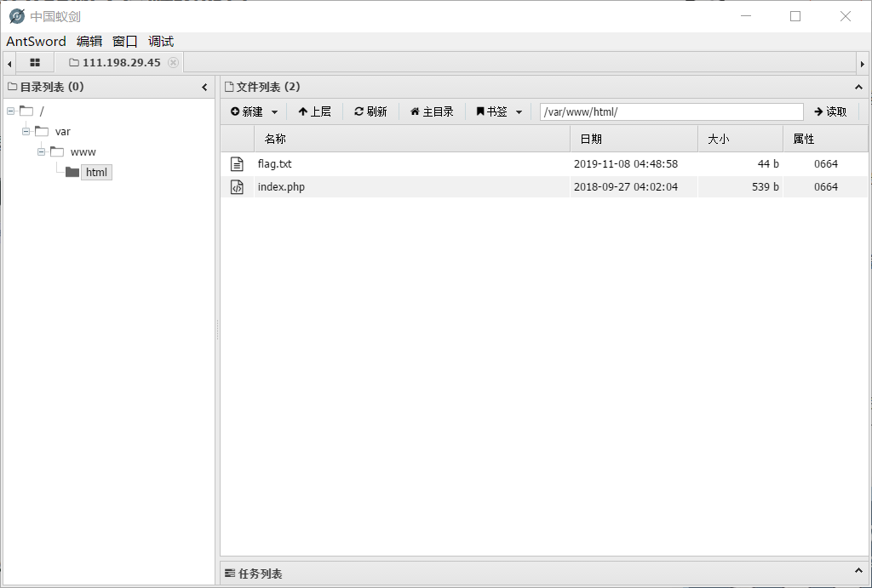
Task: Sort by 日期 column header
Action: (x=634, y=139)
